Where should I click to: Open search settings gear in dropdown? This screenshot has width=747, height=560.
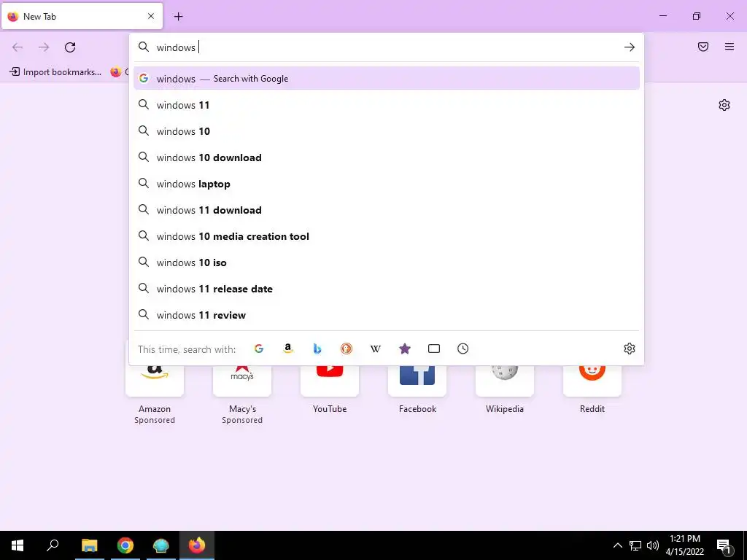(630, 349)
